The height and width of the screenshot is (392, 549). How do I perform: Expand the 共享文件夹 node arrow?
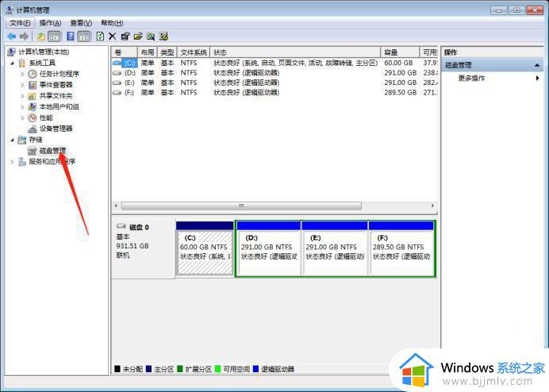23,96
